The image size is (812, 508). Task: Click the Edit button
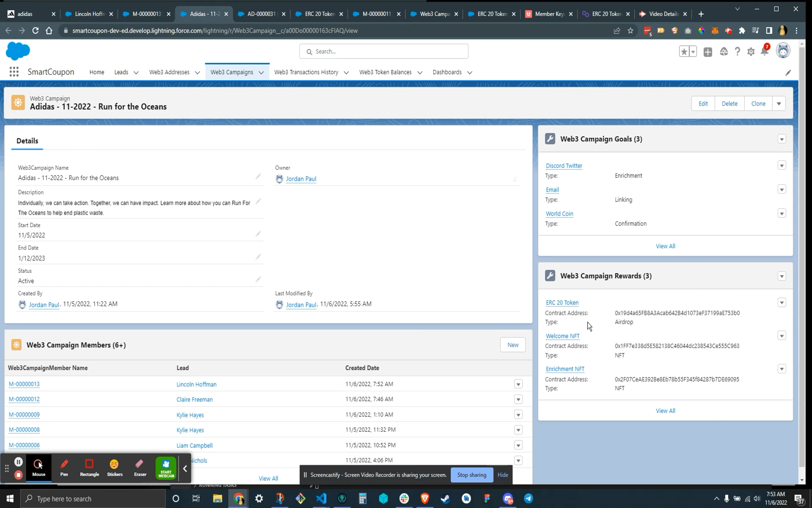(x=703, y=104)
